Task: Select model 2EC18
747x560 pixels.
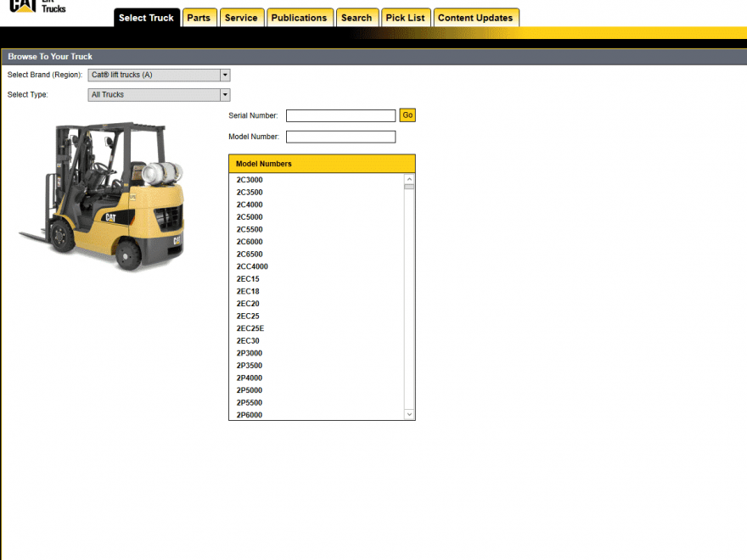Action: [248, 291]
